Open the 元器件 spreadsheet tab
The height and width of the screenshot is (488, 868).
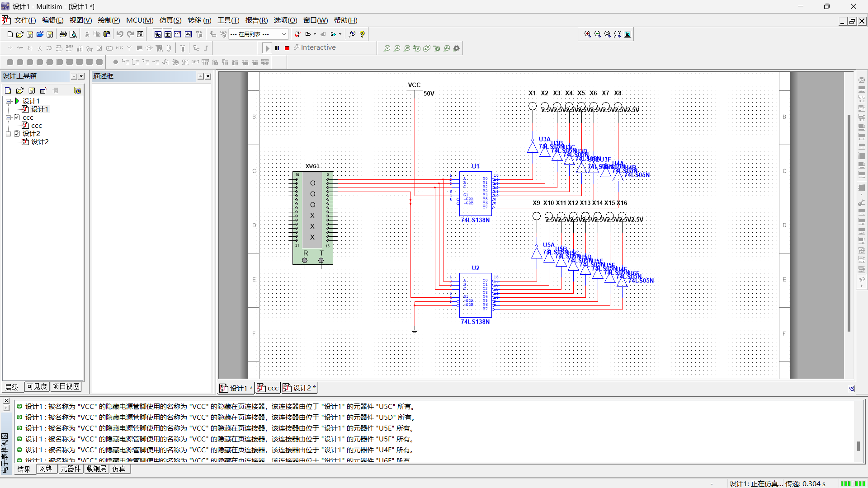point(71,469)
